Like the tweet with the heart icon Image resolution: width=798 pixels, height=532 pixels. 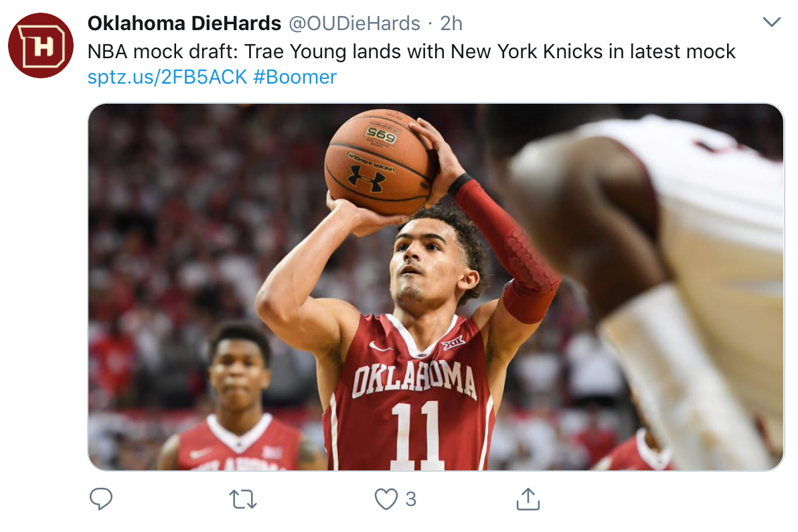click(x=386, y=499)
